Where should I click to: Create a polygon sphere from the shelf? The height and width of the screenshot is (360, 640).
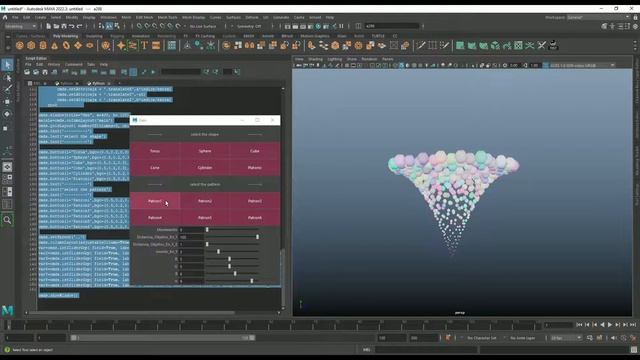tap(20, 46)
